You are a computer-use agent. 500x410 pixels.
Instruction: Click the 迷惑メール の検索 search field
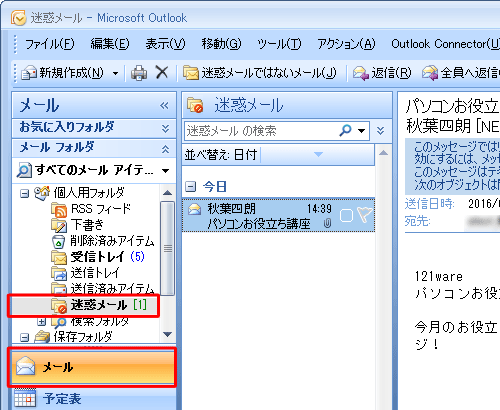(x=260, y=131)
